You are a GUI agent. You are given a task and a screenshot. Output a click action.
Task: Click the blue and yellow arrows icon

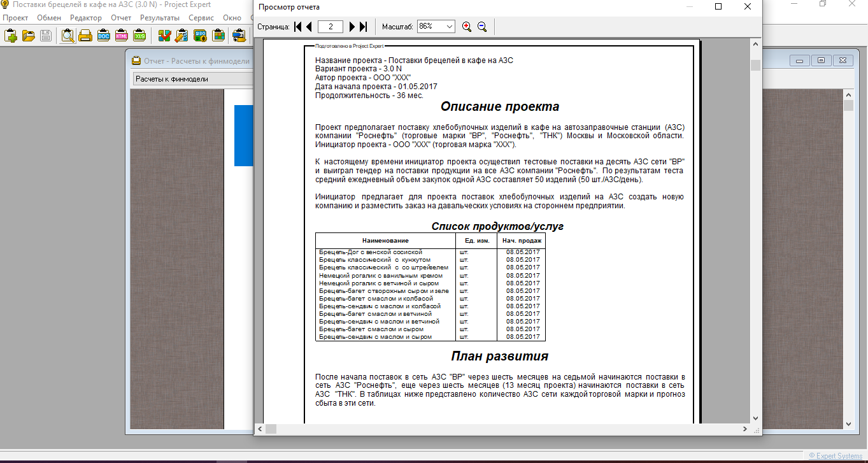pos(239,36)
